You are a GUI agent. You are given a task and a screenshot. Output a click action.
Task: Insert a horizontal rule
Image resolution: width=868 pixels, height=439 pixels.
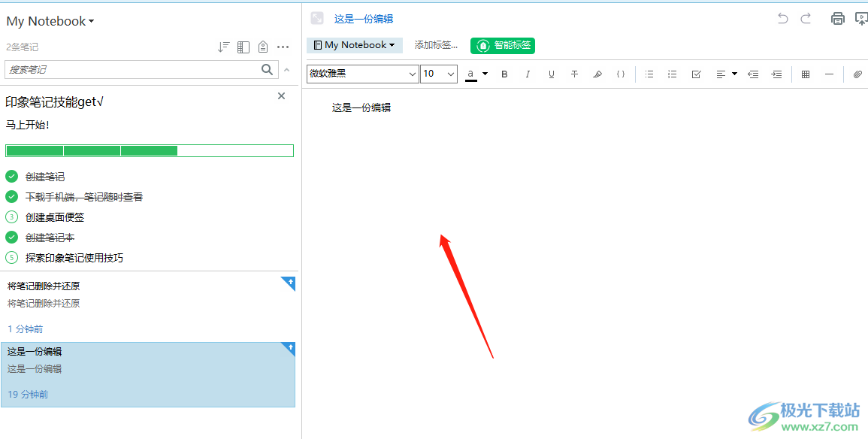829,74
